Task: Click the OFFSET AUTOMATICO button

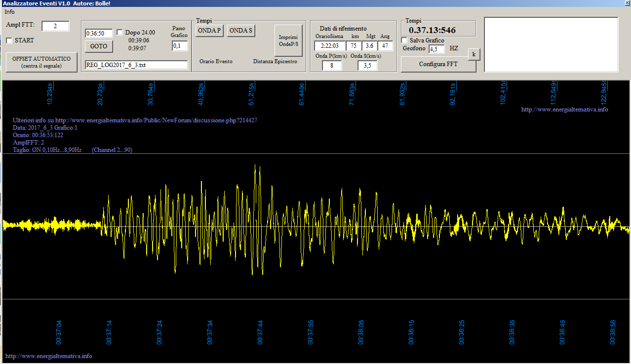Action: coord(41,62)
